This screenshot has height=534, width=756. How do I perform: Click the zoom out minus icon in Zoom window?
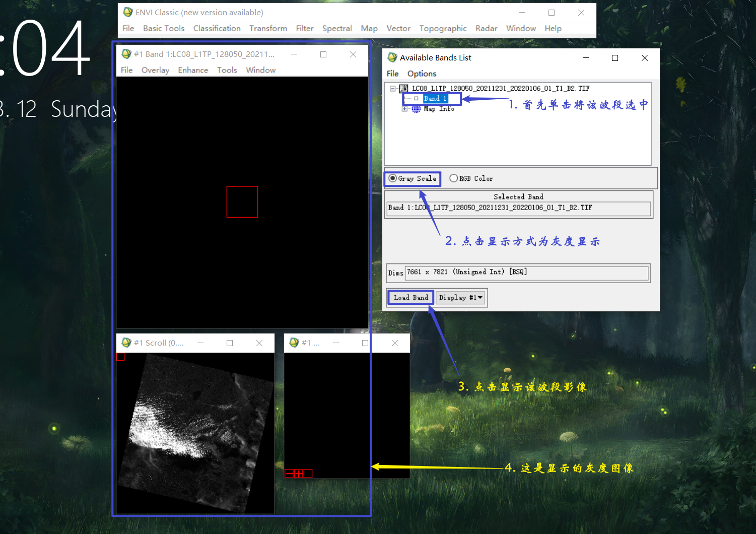click(289, 474)
